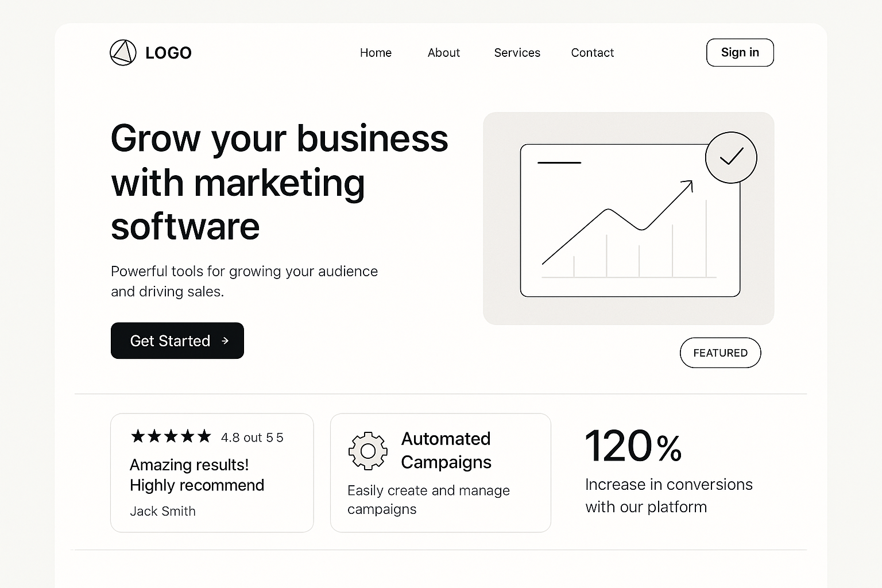Click the Automated Campaigns heading
The image size is (882, 588).
[x=446, y=450]
